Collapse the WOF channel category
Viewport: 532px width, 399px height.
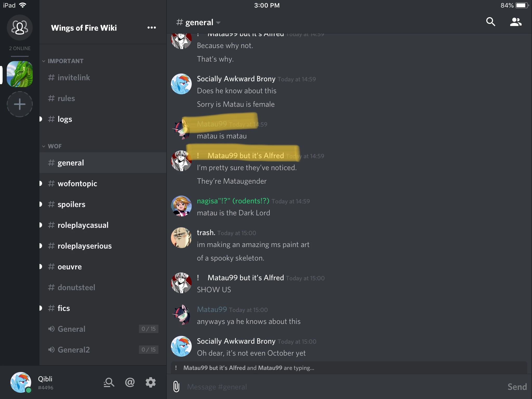(x=52, y=146)
